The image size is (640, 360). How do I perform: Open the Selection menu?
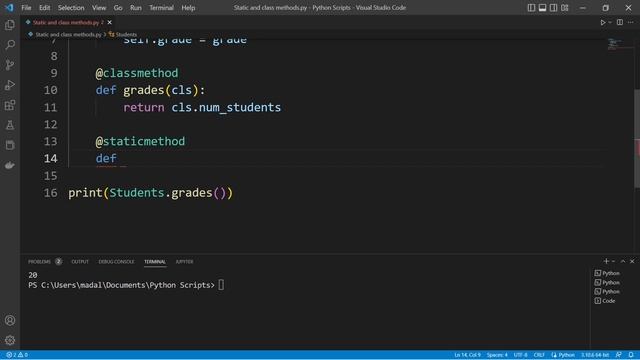[x=71, y=8]
